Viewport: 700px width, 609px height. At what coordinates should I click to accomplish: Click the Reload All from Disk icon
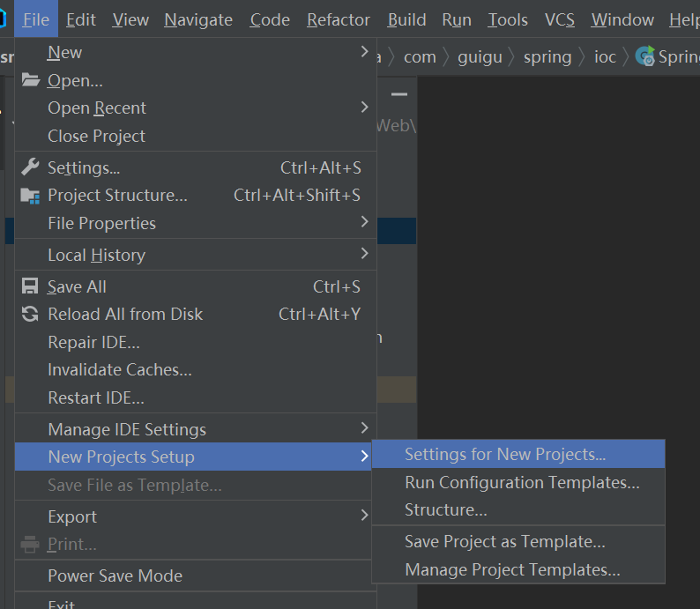click(x=30, y=315)
